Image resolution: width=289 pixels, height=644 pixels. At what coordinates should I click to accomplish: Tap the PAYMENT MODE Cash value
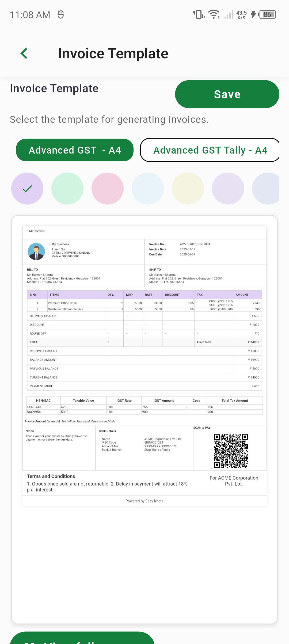point(256,386)
